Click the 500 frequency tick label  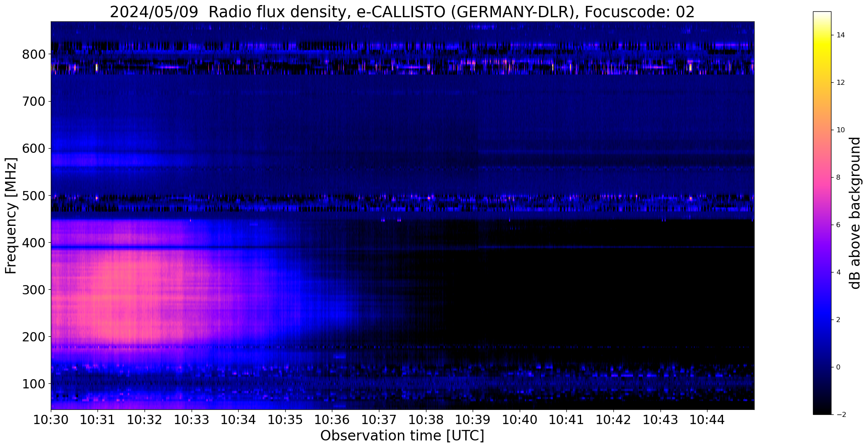click(33, 196)
